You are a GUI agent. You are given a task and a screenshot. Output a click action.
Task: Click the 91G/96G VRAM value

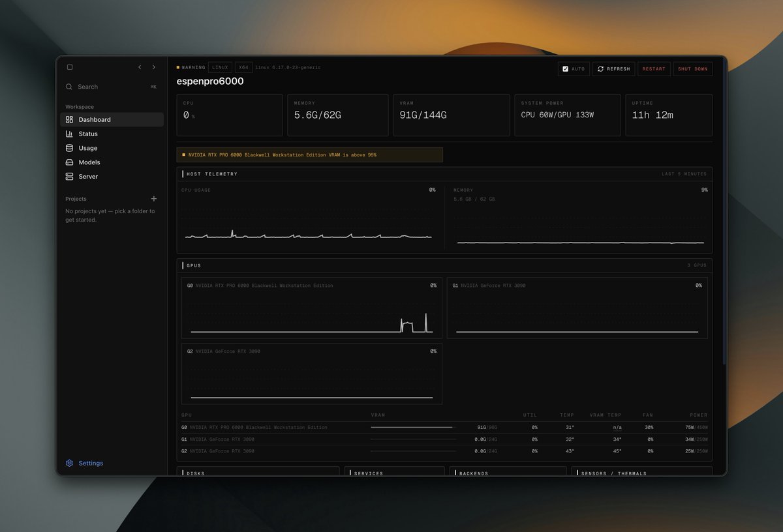tap(487, 428)
